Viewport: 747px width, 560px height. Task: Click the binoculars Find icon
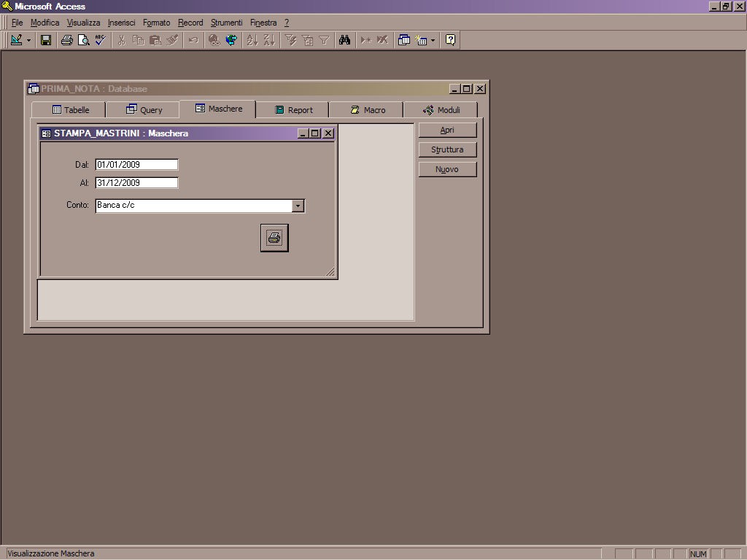click(x=345, y=40)
